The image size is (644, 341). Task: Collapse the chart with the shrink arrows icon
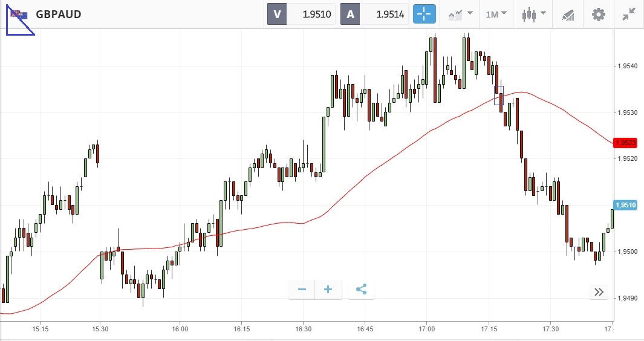pos(629,14)
